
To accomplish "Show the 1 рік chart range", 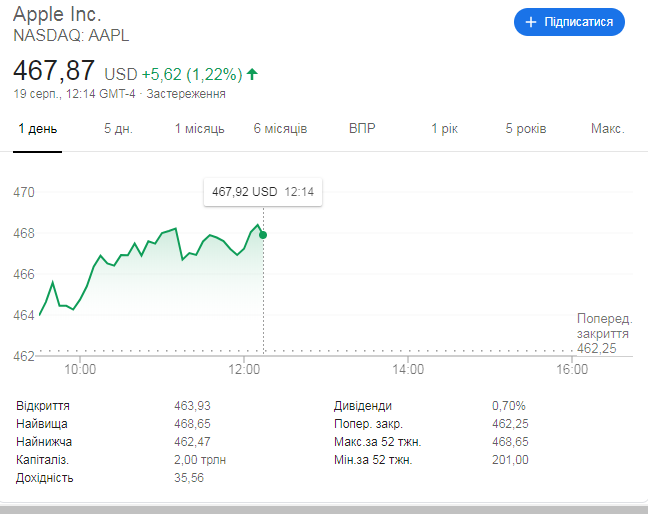I will click(445, 128).
